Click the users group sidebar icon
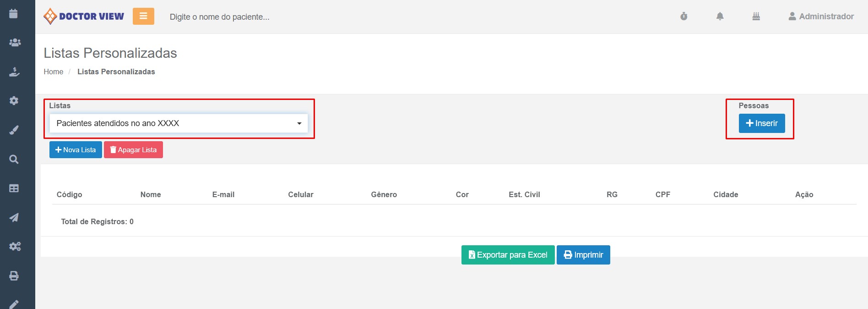 [x=15, y=43]
